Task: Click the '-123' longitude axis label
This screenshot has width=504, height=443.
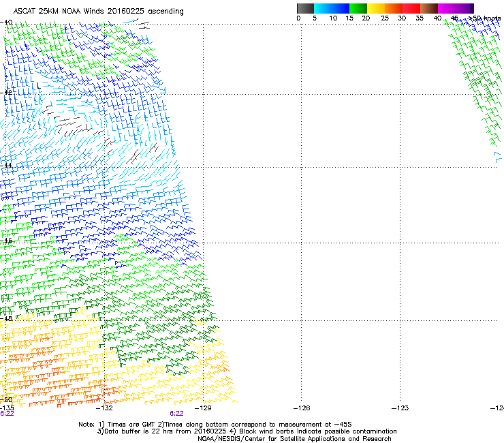Action: 400,408
